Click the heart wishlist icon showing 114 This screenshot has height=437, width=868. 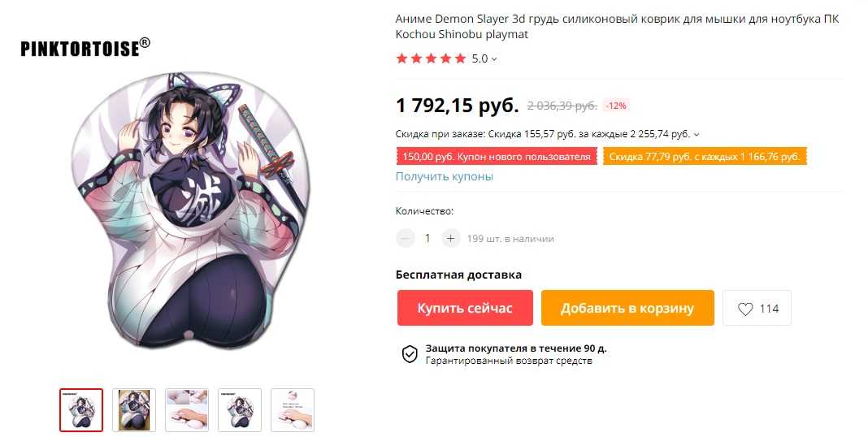pos(745,309)
